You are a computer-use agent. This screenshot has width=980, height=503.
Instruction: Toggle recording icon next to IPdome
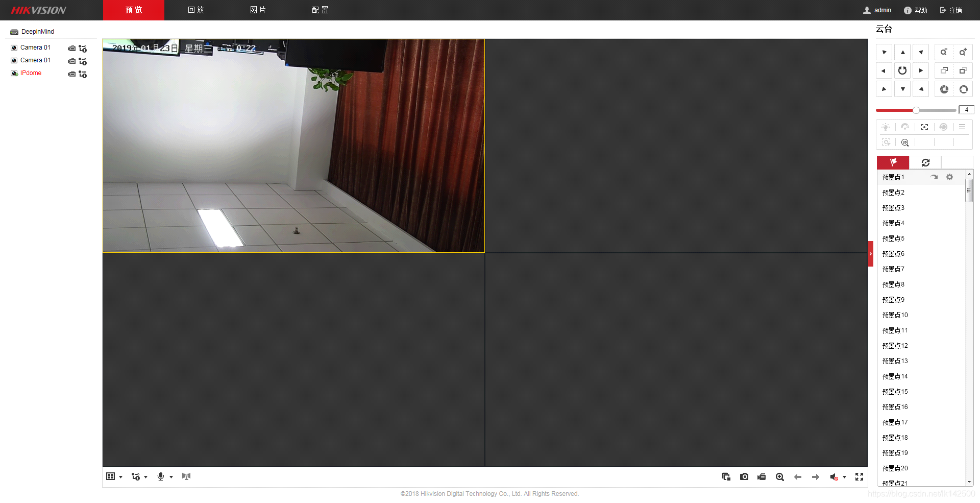71,74
